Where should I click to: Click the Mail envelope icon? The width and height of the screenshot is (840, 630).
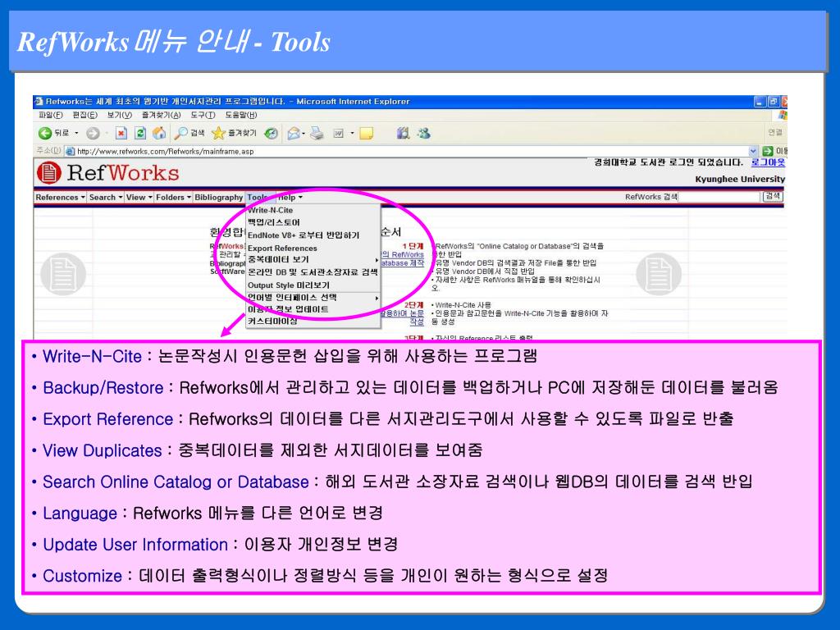click(294, 133)
